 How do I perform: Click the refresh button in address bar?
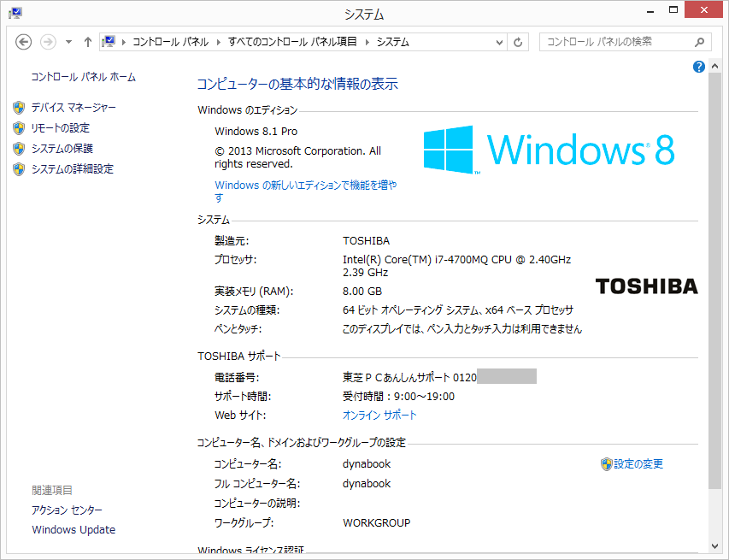(518, 42)
